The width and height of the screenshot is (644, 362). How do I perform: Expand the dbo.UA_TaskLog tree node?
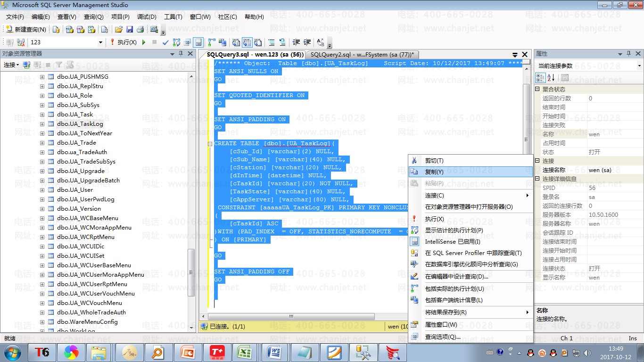pos(42,124)
